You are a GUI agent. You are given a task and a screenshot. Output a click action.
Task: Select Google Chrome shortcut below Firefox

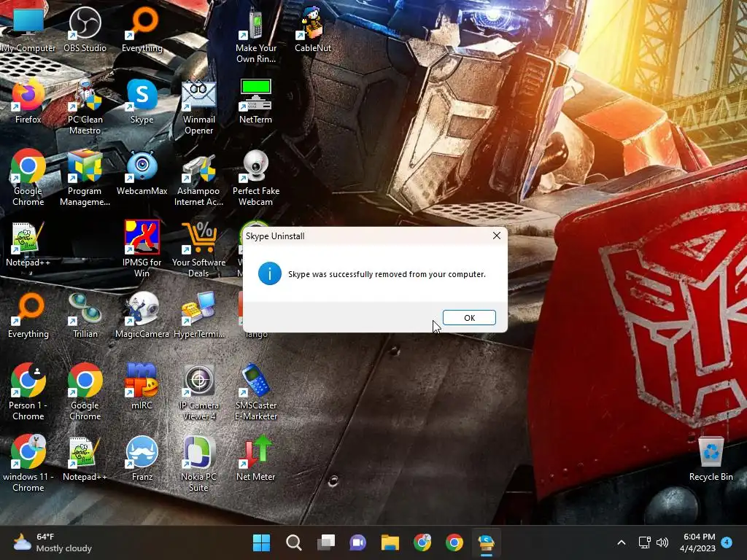coord(28,178)
